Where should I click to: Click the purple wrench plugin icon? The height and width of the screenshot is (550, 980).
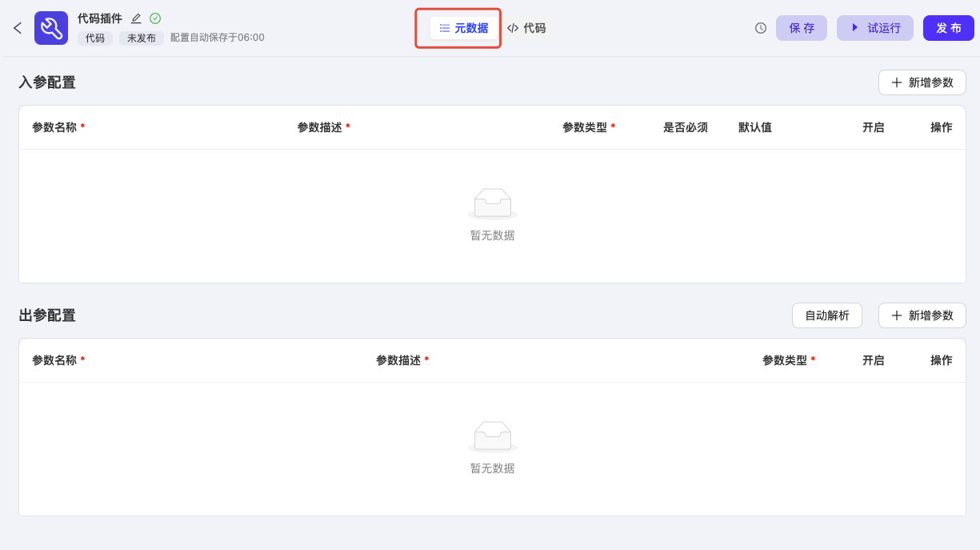click(x=51, y=28)
